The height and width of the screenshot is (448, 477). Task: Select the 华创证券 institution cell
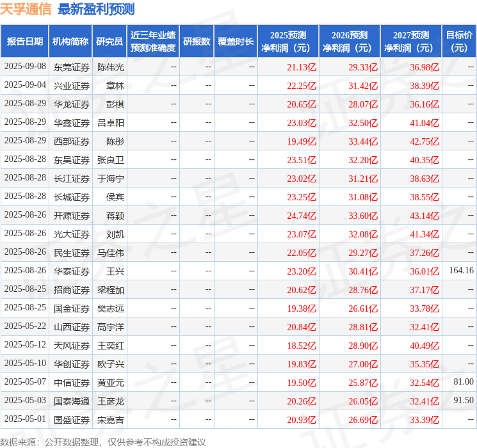[x=72, y=364]
